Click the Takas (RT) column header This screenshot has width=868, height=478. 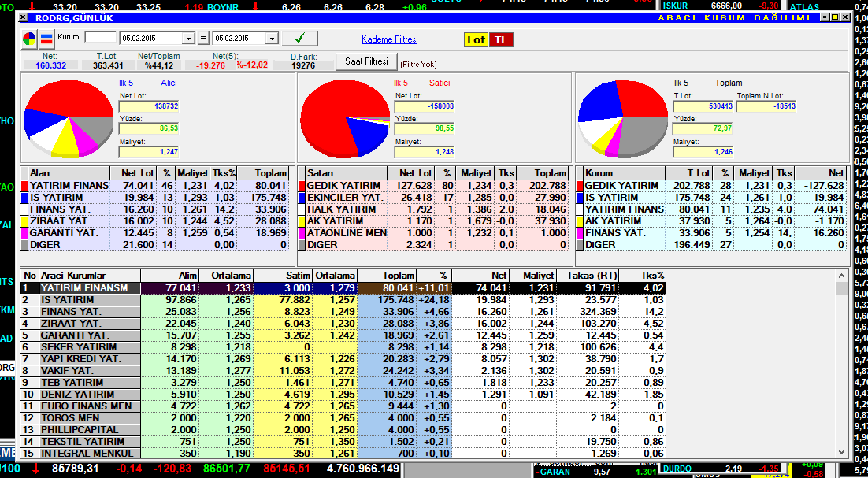[x=587, y=276]
